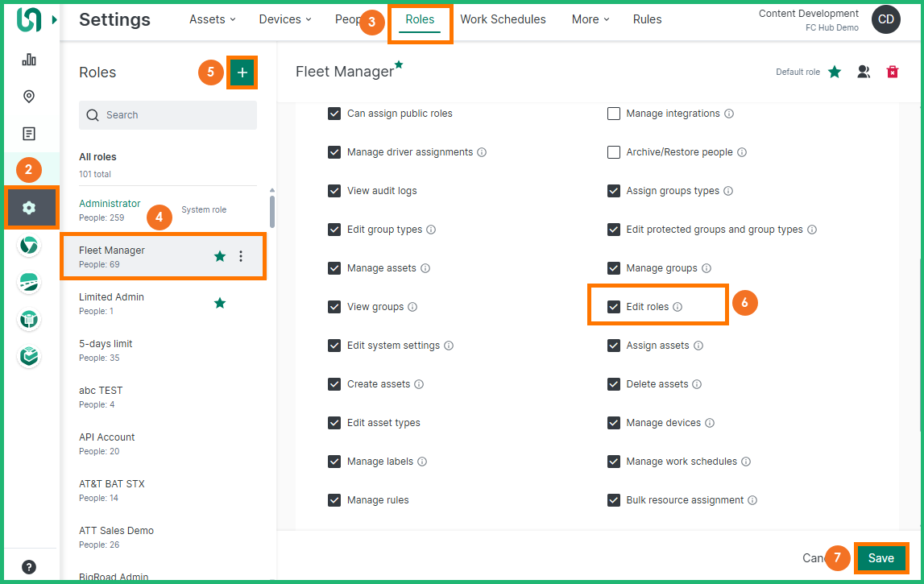Click the map location pin icon
This screenshot has height=584, width=924.
pos(29,97)
